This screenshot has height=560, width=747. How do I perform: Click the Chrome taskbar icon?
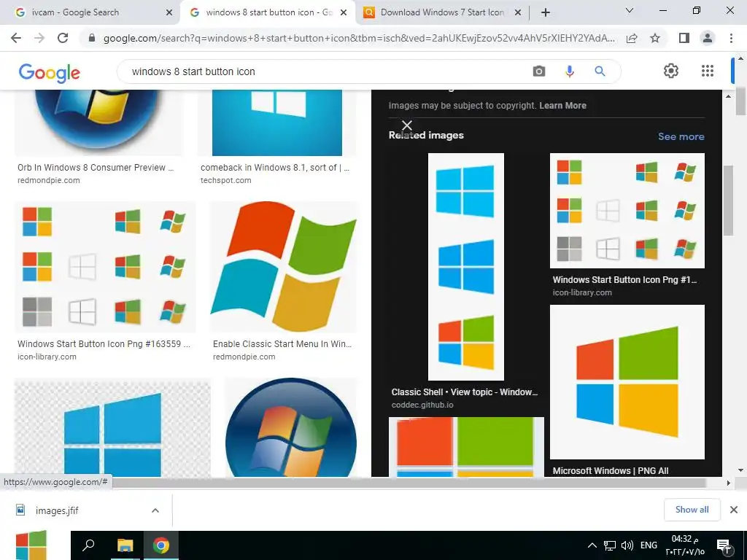161,545
